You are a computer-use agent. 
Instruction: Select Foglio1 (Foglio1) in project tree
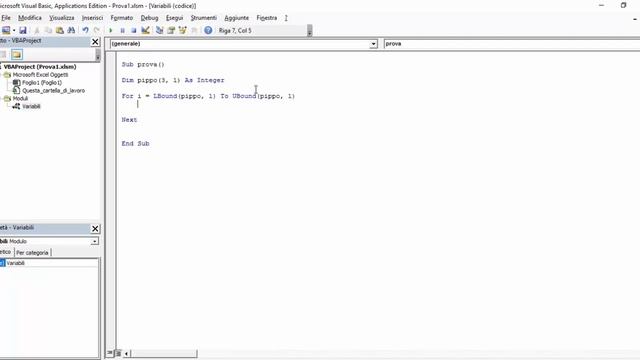pos(42,82)
